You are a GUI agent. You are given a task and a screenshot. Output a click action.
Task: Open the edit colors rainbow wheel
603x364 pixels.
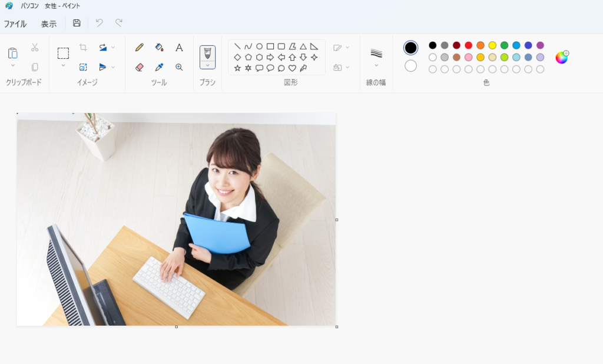562,58
